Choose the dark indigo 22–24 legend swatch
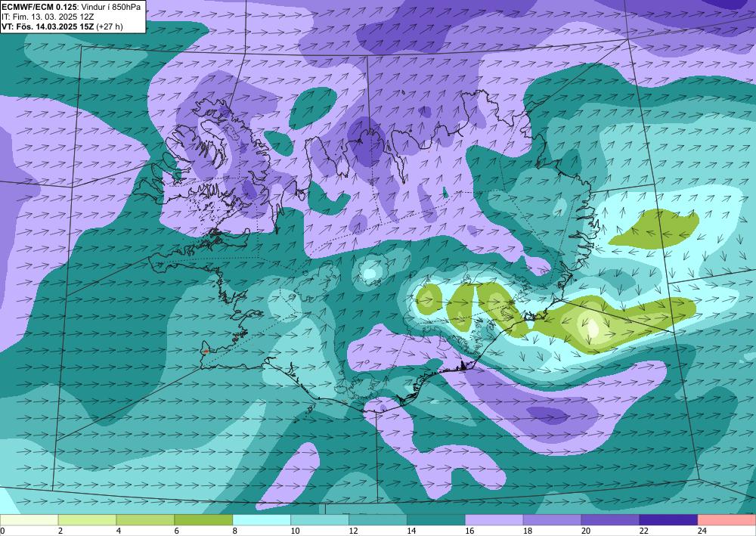 coord(668,520)
